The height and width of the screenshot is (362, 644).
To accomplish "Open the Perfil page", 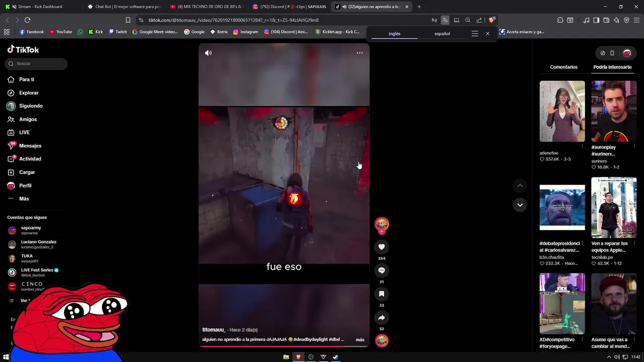I will click(25, 186).
